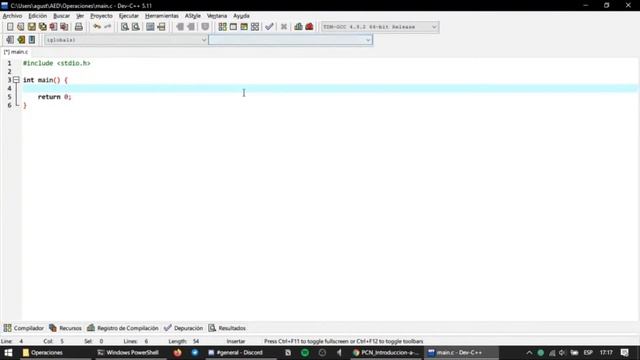Save the current file via toolbar

pos(31,27)
